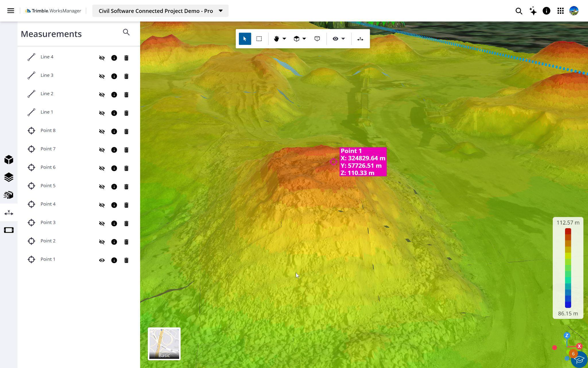Open the Measurements search field

pos(126,32)
